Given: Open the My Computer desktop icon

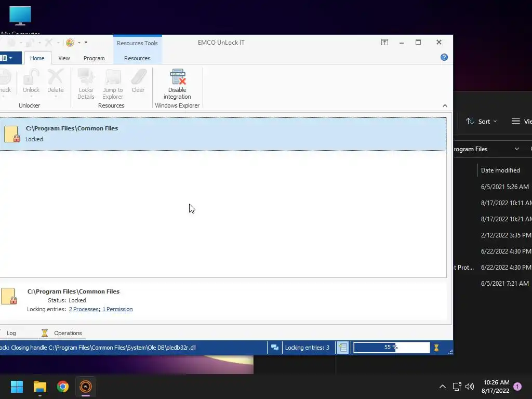Looking at the screenshot, I should coord(20,20).
